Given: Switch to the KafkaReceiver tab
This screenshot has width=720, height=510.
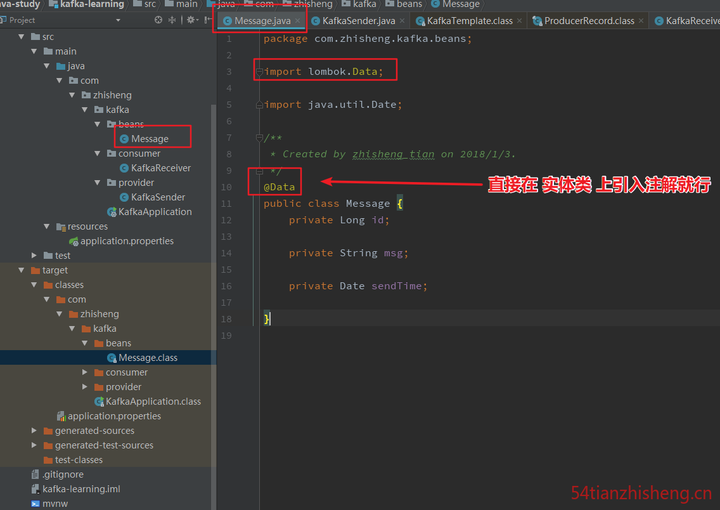Looking at the screenshot, I should tap(687, 21).
